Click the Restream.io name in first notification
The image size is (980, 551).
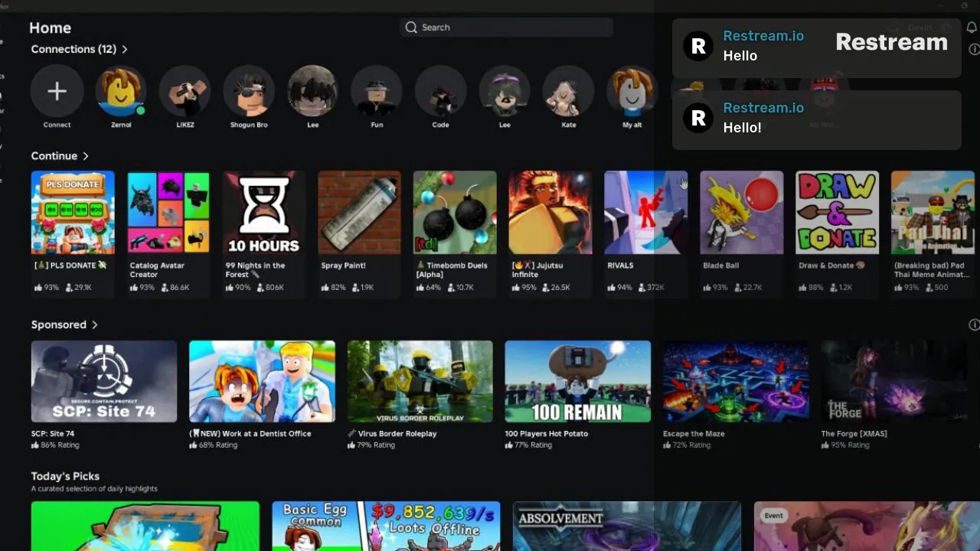point(763,36)
